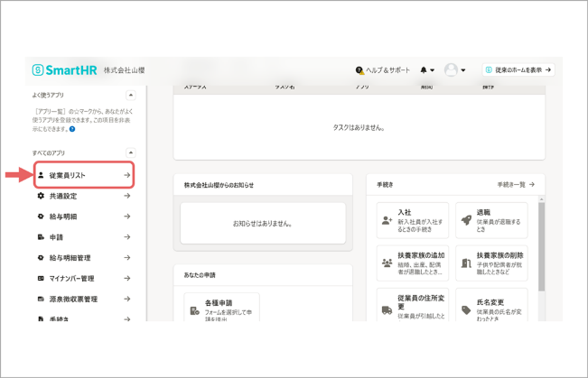Click the 共通設定 gear icon
Viewport: 588px width, 378px height.
pos(41,196)
